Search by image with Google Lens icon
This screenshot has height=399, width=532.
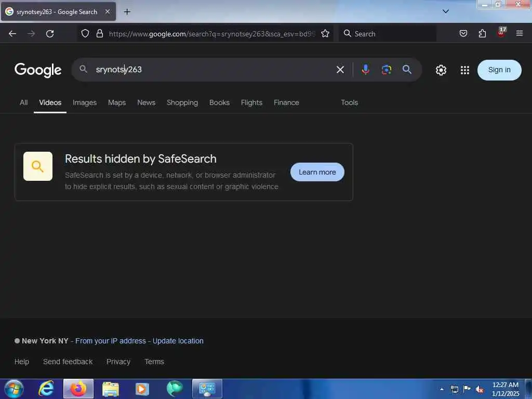coord(387,70)
